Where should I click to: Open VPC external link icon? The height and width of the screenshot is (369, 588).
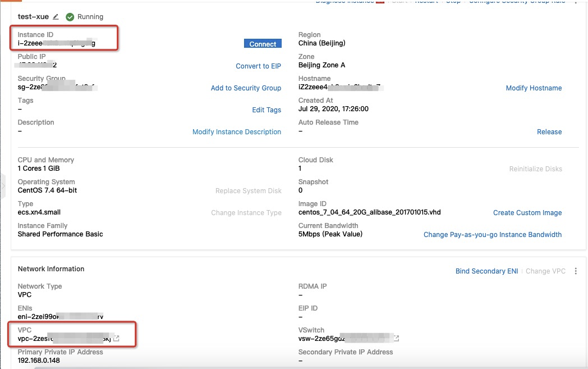[x=116, y=339]
